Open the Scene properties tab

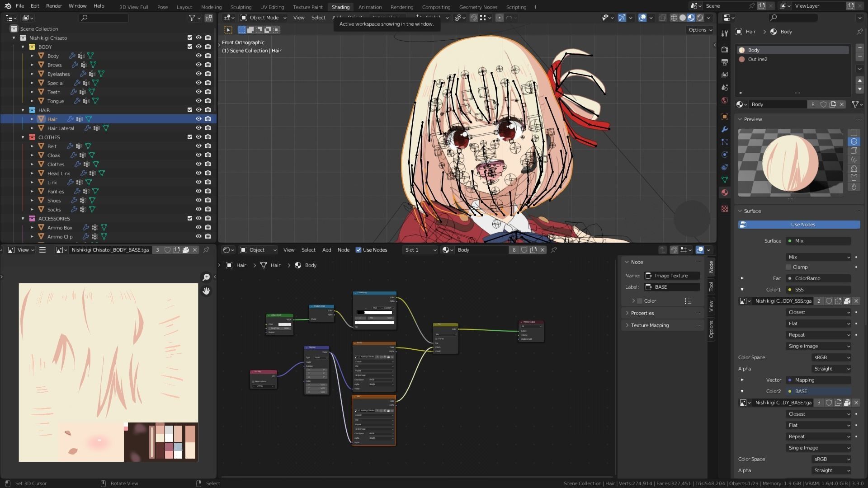click(725, 87)
